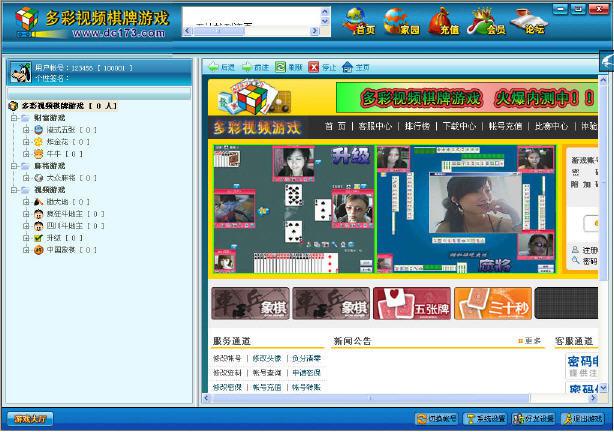Screen dimensions: 614x432
Task: Open the 会员 member icon
Action: point(489,21)
